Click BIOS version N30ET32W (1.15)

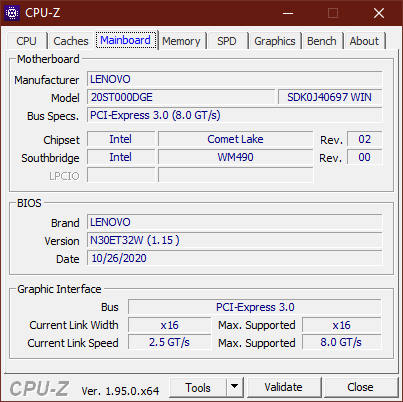click(235, 240)
